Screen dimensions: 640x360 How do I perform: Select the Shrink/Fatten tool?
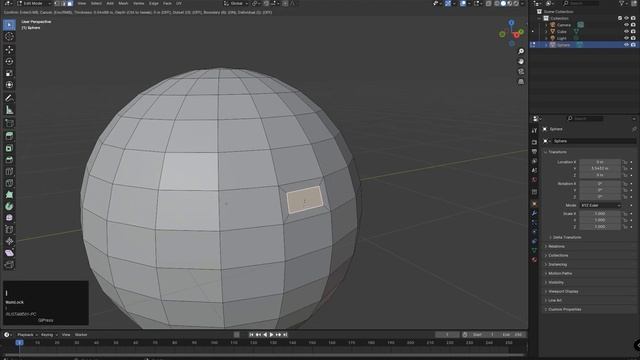9,242
